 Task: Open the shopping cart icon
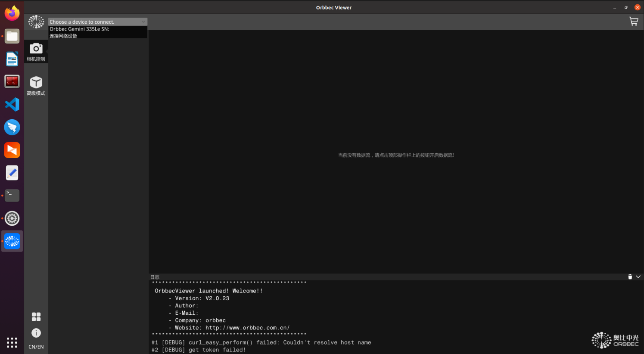633,22
